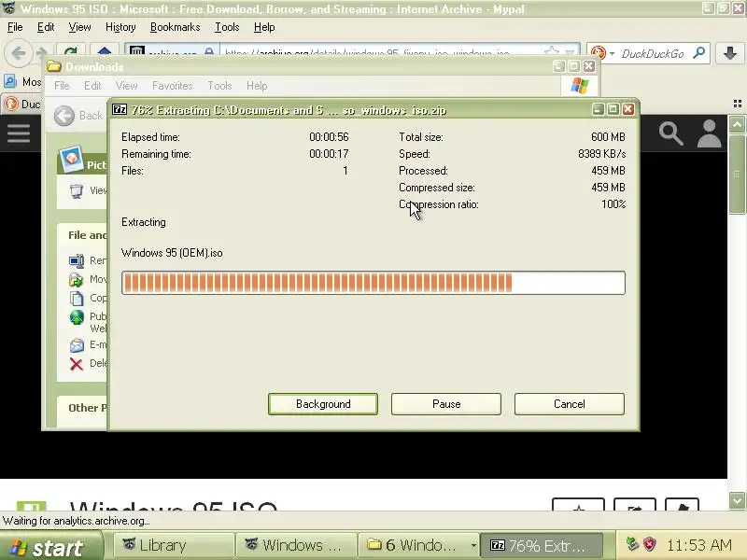Click the Most Visited bookmark icon
Viewport: 747px width, 560px height.
coord(10,81)
